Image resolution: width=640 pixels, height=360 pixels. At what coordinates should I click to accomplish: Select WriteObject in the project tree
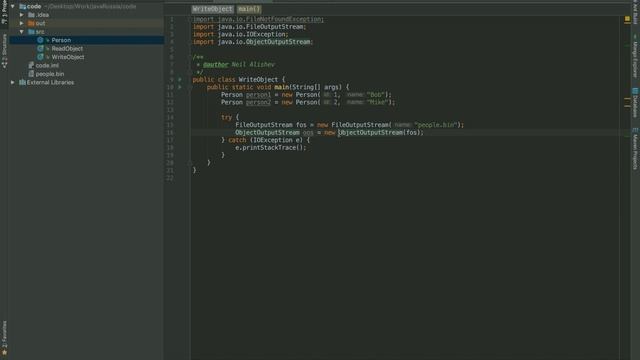click(x=68, y=57)
